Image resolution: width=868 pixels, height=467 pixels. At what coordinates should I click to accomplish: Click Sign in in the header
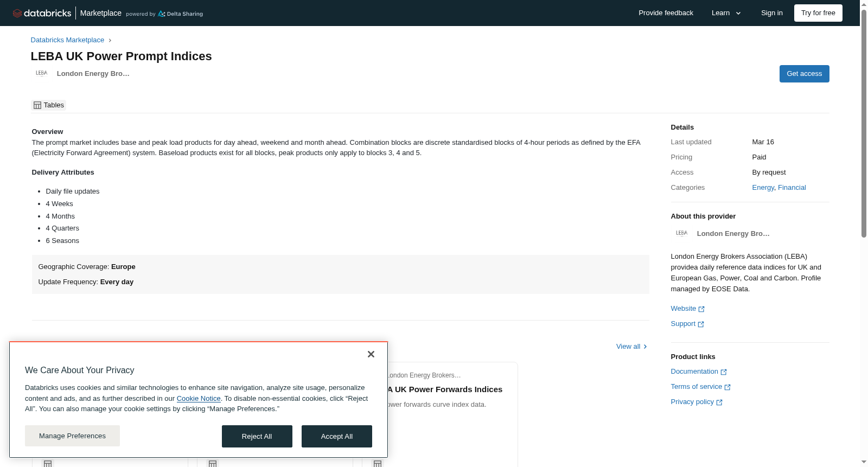[771, 13]
